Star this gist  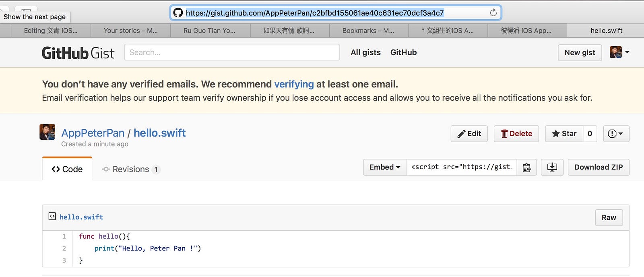[x=564, y=134]
